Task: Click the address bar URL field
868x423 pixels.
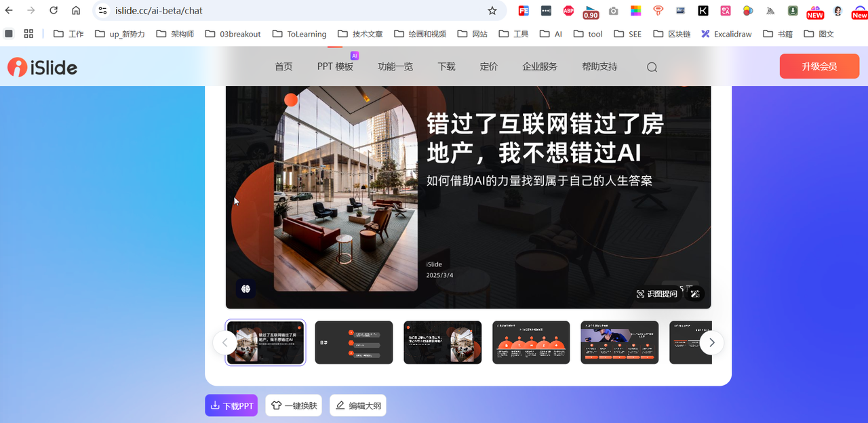Action: 298,11
